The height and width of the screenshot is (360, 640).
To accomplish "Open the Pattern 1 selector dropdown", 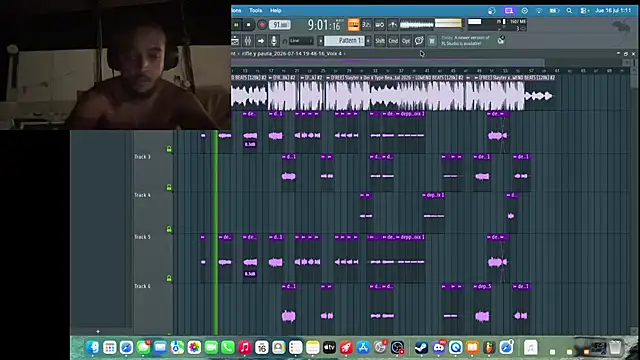I will [x=345, y=41].
